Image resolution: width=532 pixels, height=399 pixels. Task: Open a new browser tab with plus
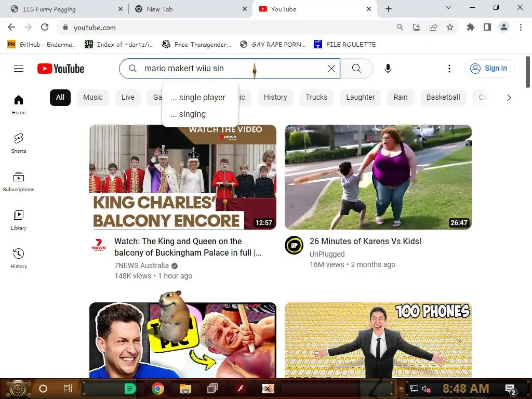point(389,9)
